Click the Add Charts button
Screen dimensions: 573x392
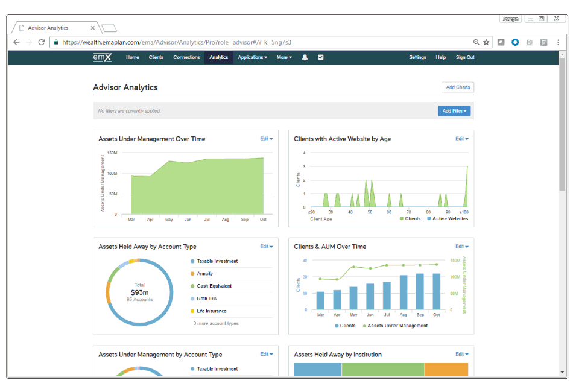[x=458, y=87]
